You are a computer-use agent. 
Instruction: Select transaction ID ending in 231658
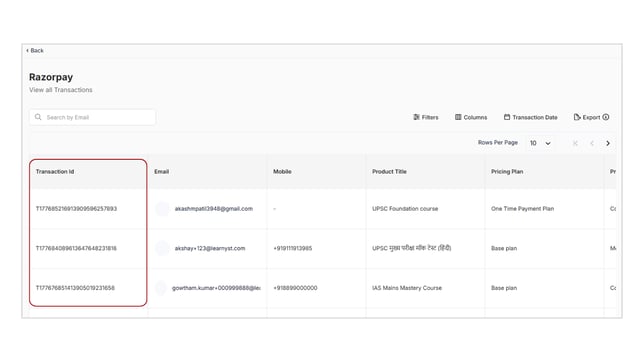[x=75, y=288]
